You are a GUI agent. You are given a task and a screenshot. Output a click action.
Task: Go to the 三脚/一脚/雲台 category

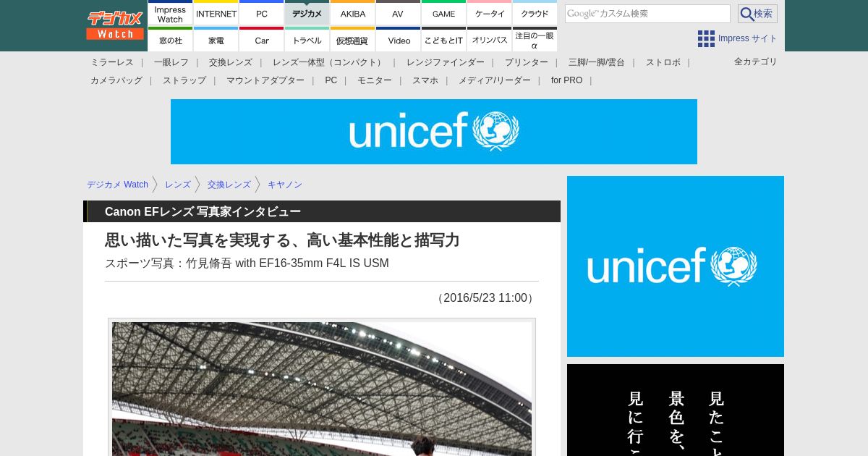597,62
